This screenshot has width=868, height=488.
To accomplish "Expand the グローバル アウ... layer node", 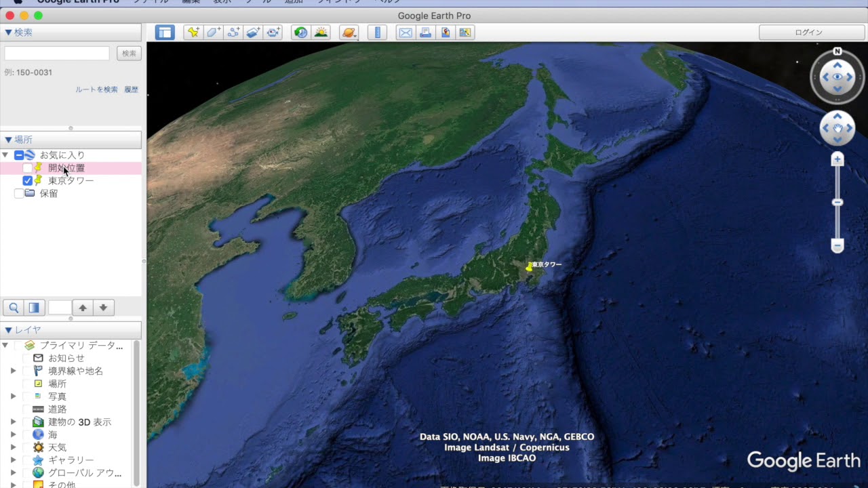I will click(13, 473).
